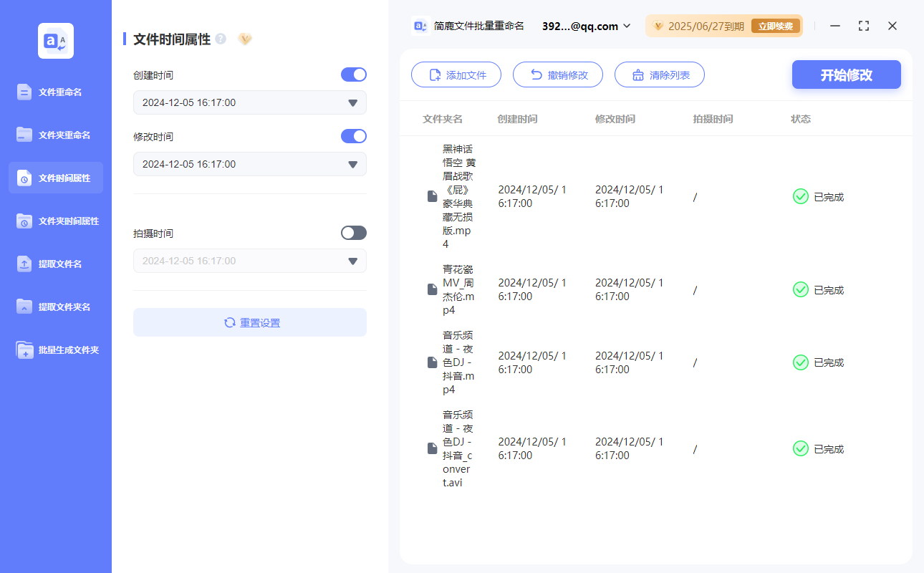Image resolution: width=924 pixels, height=573 pixels.
Task: Open the 文件夹重命名 panel
Action: 55,135
